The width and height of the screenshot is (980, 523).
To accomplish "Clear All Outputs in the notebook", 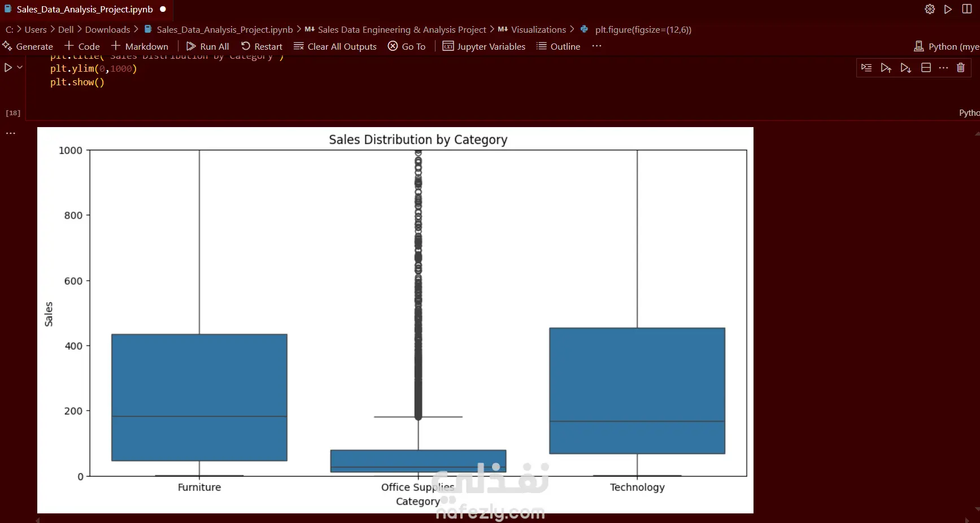I will pos(335,46).
